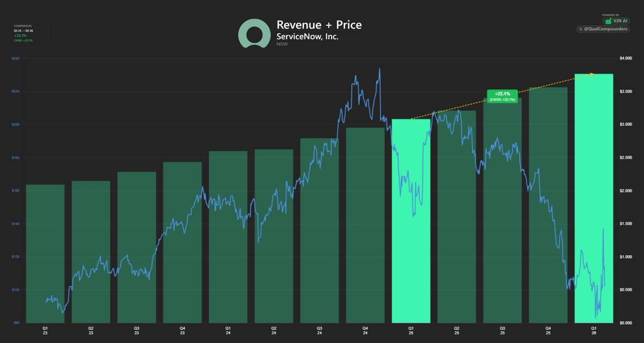Screen dimensions: 644x343
Task: Click the COMPARISON heading in the corner box
Action: coord(22,26)
